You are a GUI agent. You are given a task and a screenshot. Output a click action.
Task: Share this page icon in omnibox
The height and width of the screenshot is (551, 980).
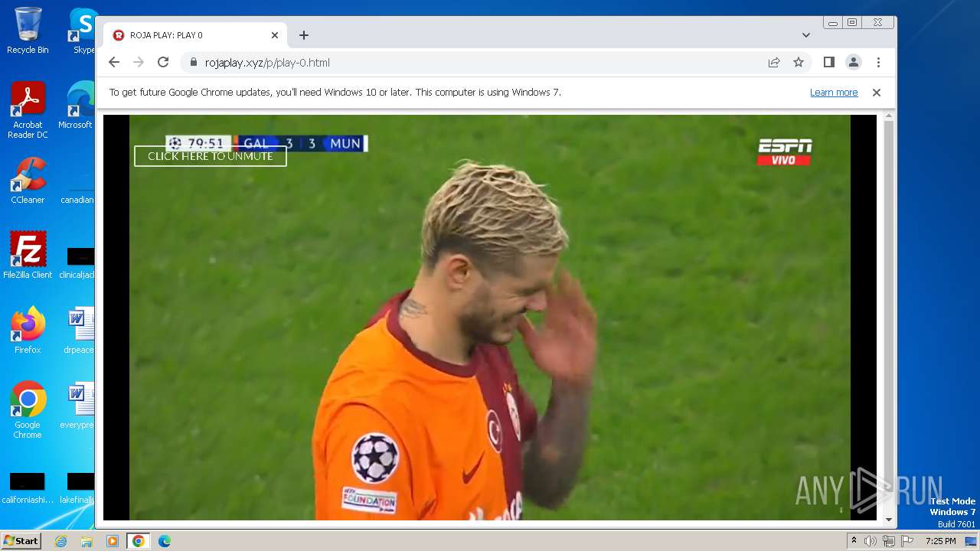(774, 63)
